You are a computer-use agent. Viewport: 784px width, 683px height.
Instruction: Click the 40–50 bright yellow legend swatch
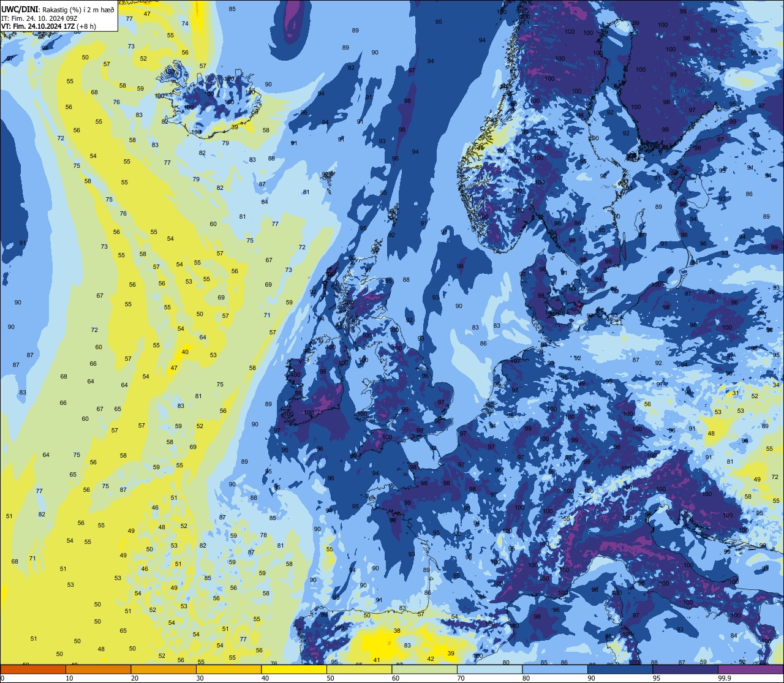(294, 669)
